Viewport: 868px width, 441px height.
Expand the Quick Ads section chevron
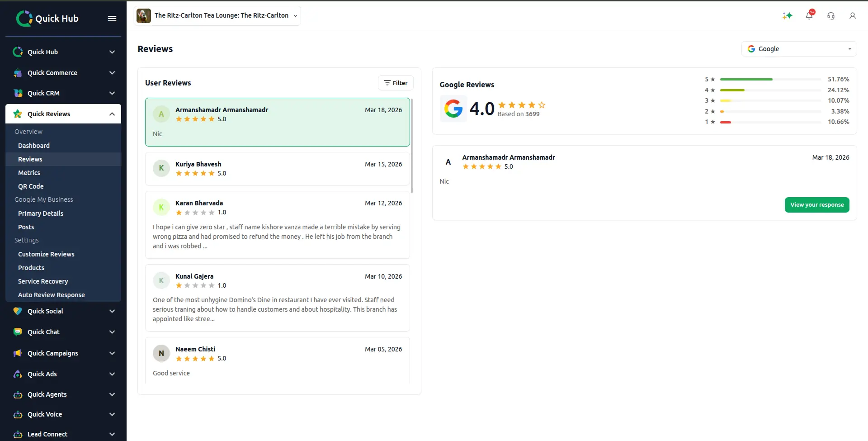[x=112, y=374]
